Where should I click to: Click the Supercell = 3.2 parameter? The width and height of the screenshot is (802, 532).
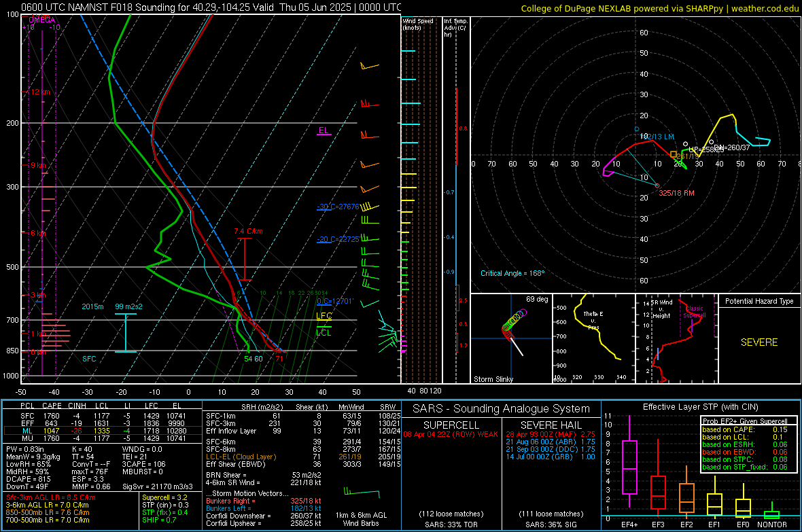click(x=164, y=497)
